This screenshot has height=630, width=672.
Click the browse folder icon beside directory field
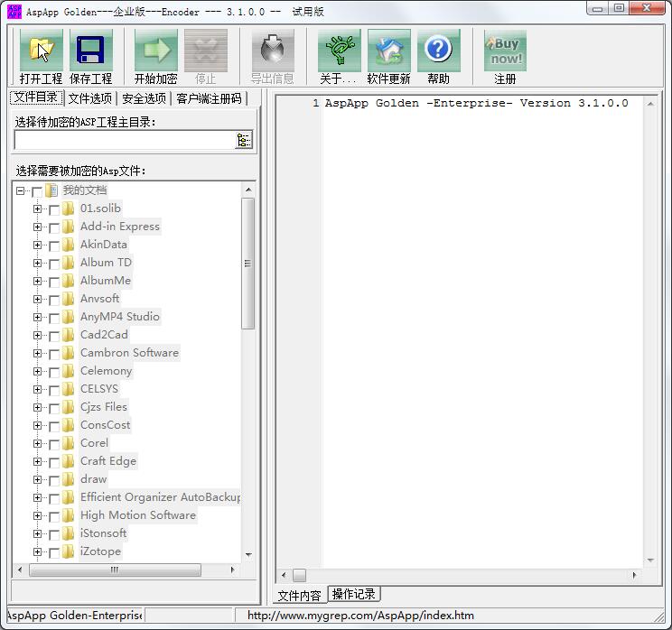(244, 140)
